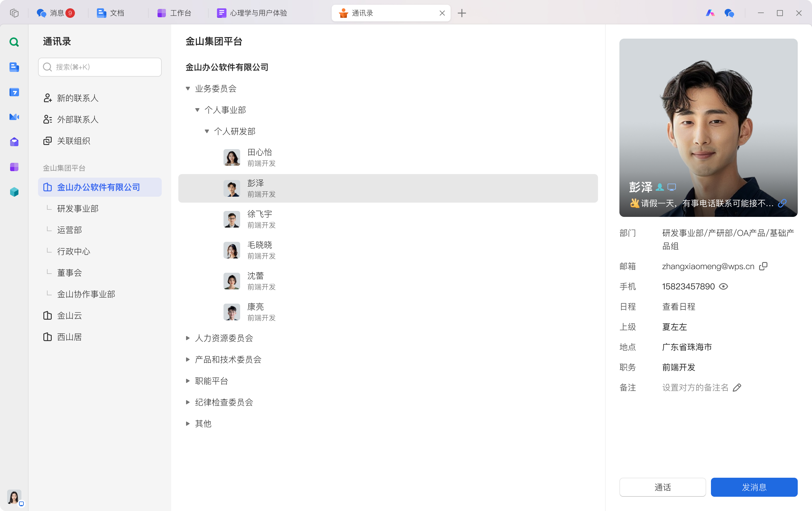Select 行政中心 in sidebar
Viewport: 812px width, 511px height.
[100, 251]
